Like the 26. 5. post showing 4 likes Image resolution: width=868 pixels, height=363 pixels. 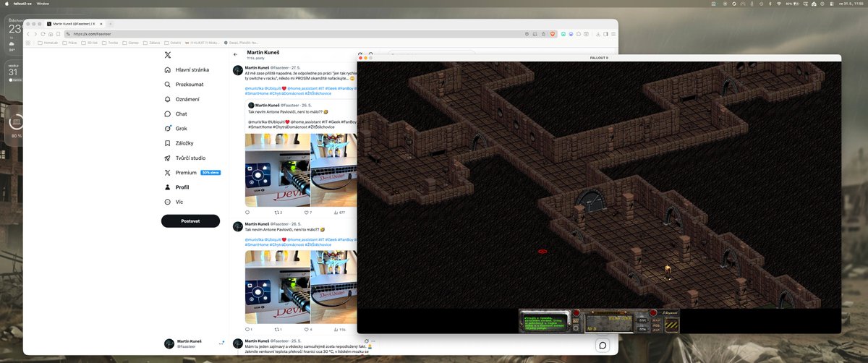pos(307,329)
